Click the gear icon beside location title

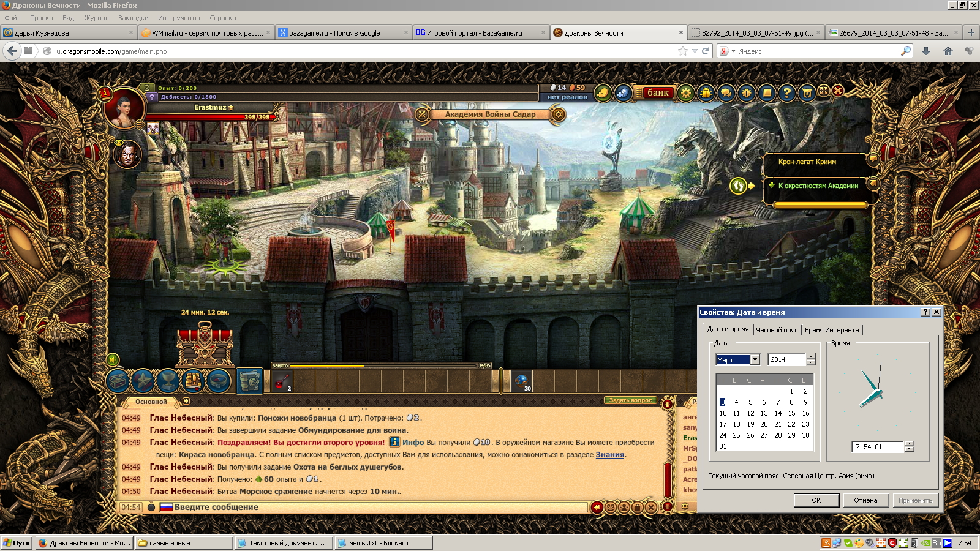point(558,114)
